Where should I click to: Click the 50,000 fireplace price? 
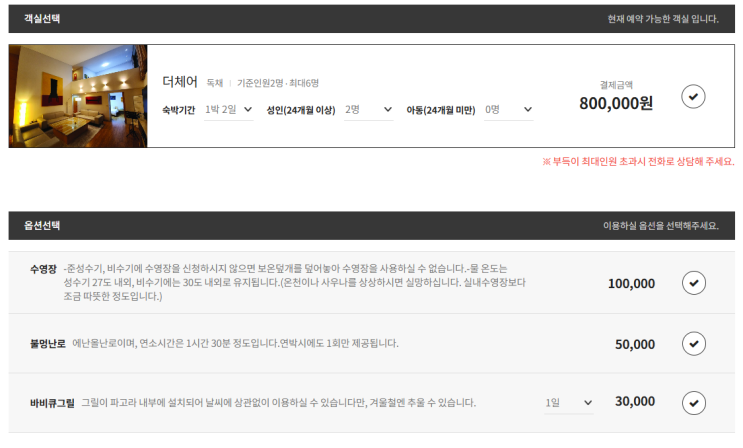635,344
